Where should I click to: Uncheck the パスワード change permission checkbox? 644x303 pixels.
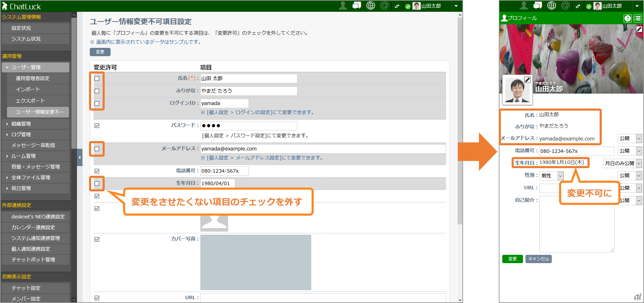[97, 126]
